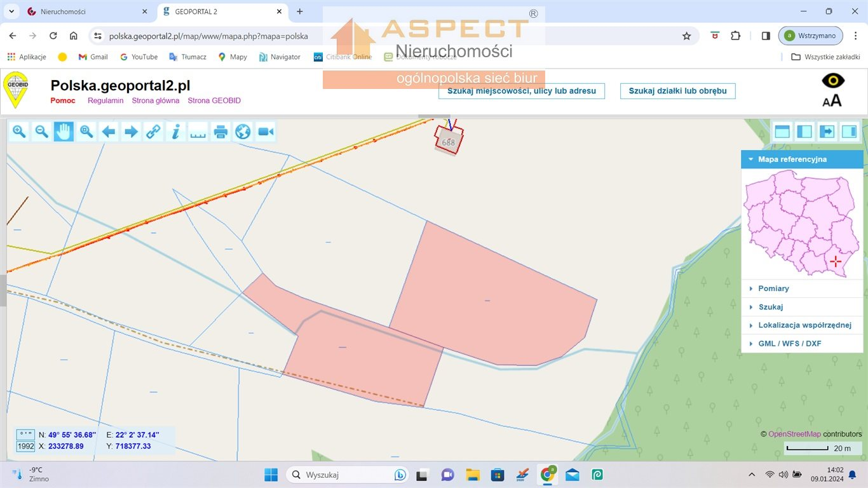This screenshot has height=488, width=868.
Task: Select the zoom out magnifier tool
Action: click(x=41, y=132)
